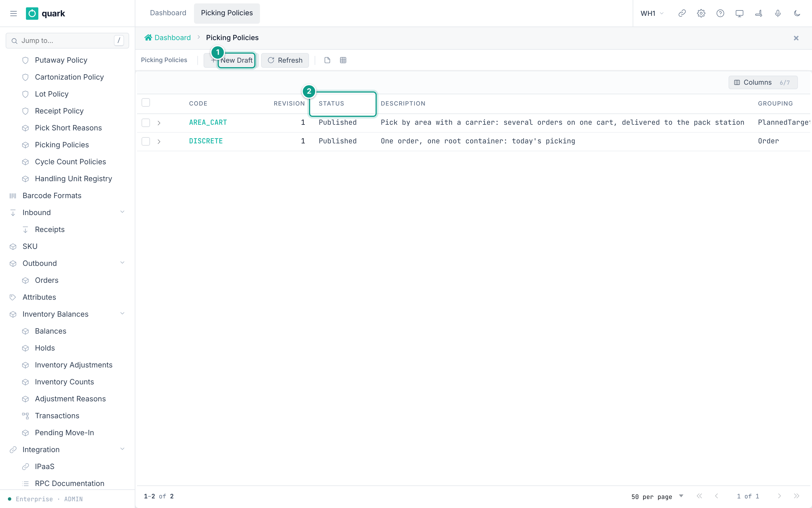The width and height of the screenshot is (812, 508).
Task: Switch to the Dashboard tab
Action: click(x=168, y=13)
